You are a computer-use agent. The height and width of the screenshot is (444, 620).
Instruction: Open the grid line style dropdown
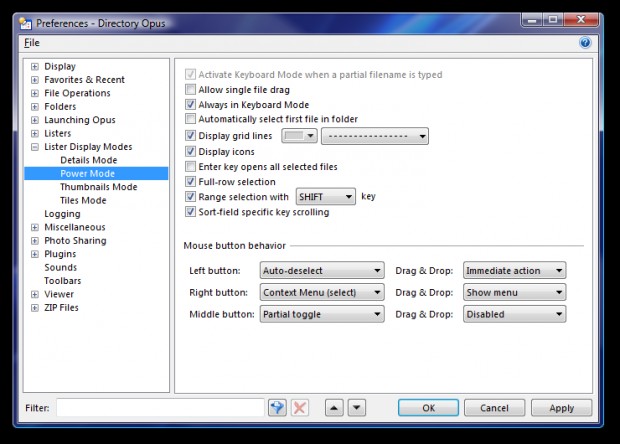[375, 136]
